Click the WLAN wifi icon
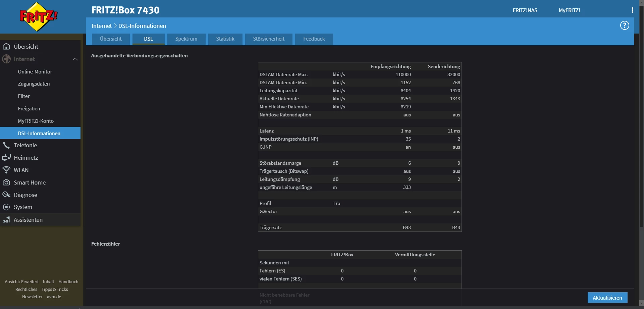Image resolution: width=644 pixels, height=309 pixels. coord(6,170)
